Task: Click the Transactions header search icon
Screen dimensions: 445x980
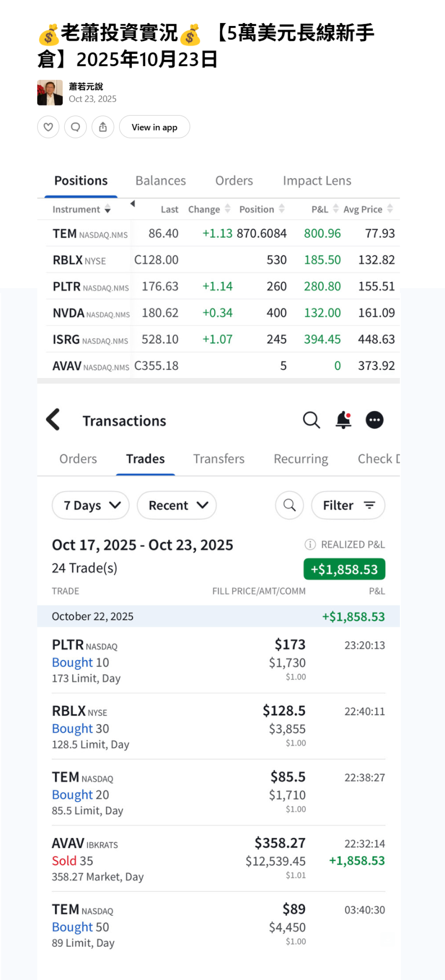Action: tap(311, 420)
